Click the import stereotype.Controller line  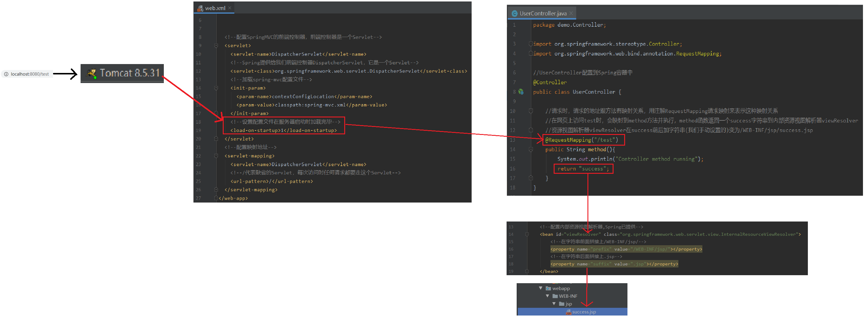[x=607, y=44]
